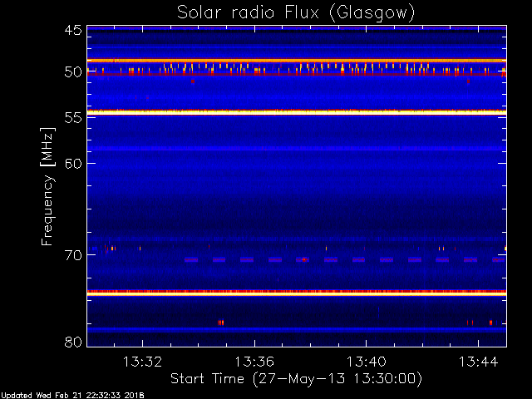
Task: Select the 55 frequency tick label
Action: [73, 118]
